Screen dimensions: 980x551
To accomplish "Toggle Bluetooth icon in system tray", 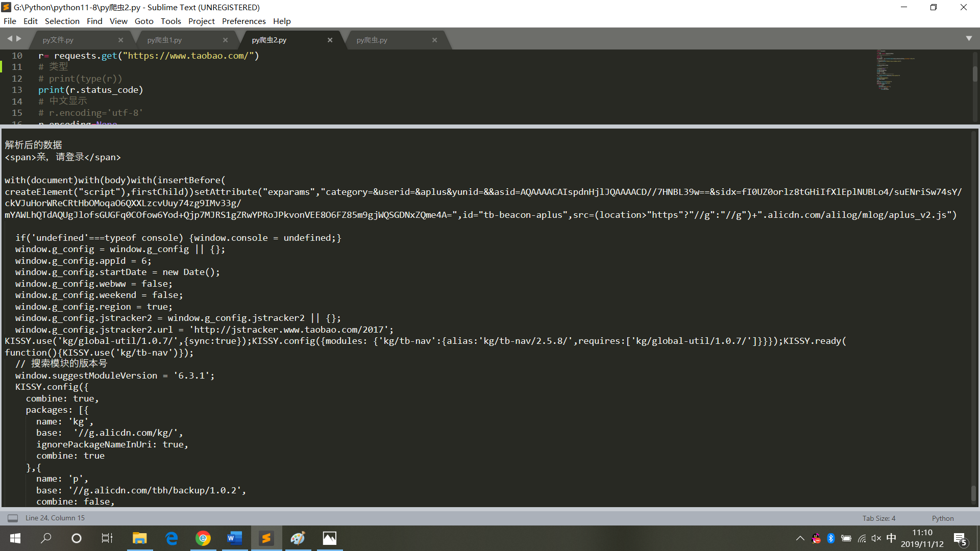I will point(831,538).
